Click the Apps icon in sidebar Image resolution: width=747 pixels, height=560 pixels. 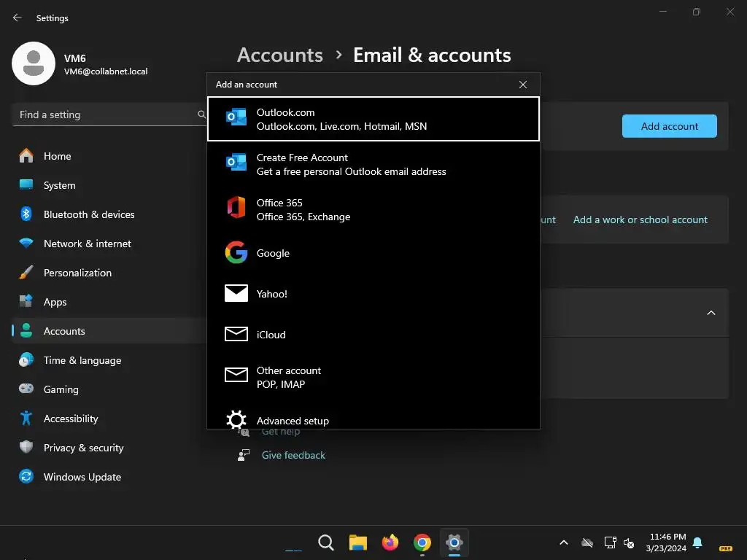click(x=26, y=301)
